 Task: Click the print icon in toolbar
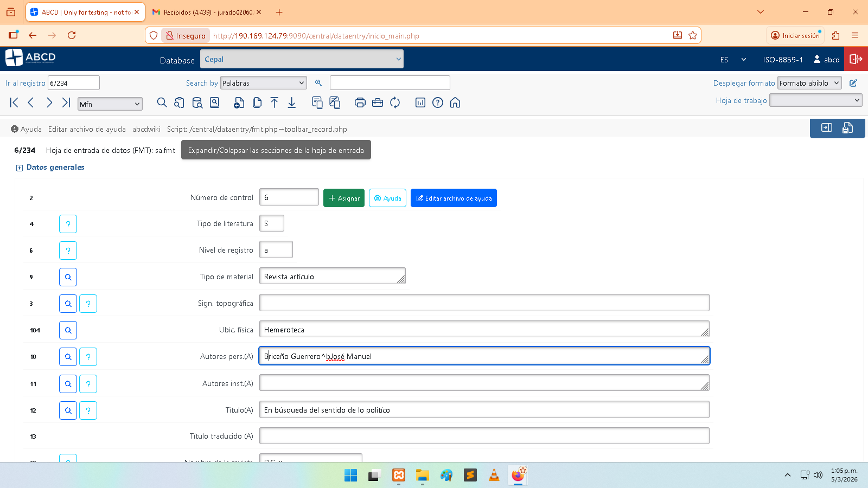[x=360, y=102]
